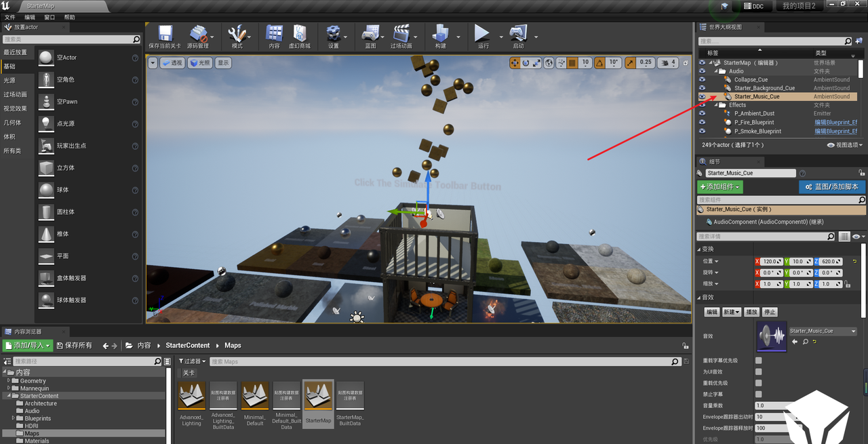The image size is (868, 444).
Task: Select the rotate gizmo mode in viewport
Action: click(x=526, y=62)
